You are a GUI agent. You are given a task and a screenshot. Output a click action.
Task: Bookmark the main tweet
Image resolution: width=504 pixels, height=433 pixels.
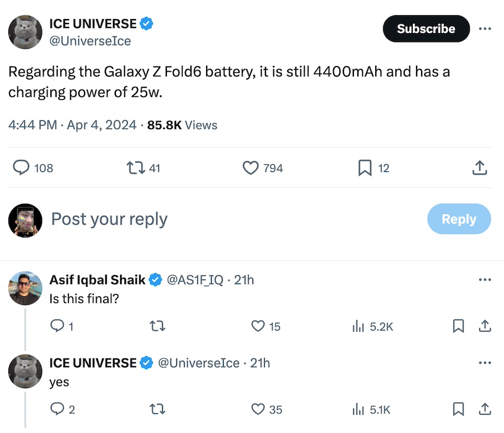pos(365,167)
